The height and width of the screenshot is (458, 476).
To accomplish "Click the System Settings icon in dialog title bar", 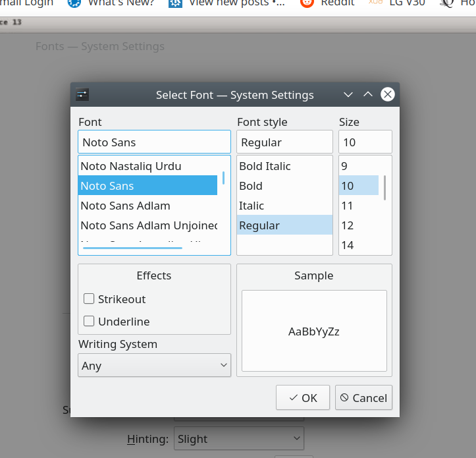I will click(x=82, y=95).
